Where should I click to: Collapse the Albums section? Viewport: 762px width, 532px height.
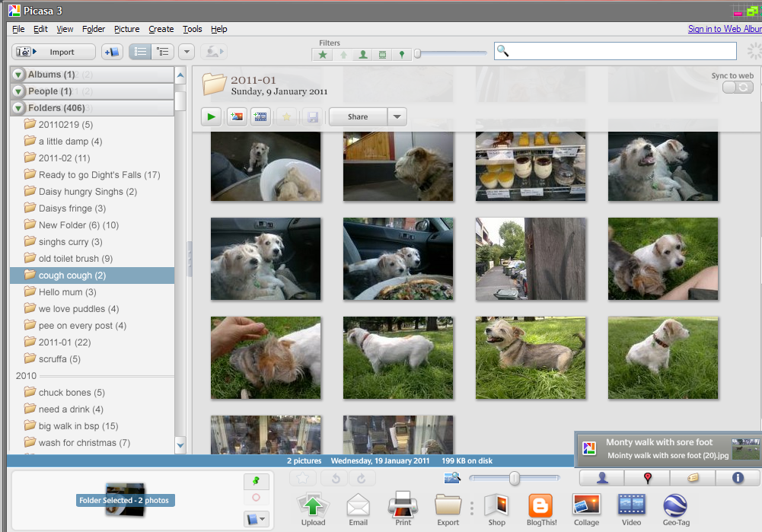tap(17, 75)
